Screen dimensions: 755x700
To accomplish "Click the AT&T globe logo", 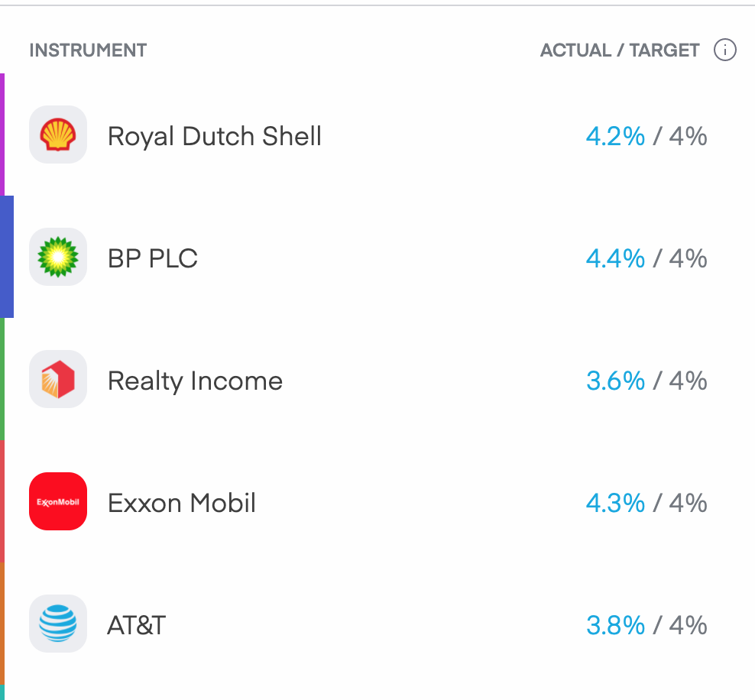I will 58,624.
